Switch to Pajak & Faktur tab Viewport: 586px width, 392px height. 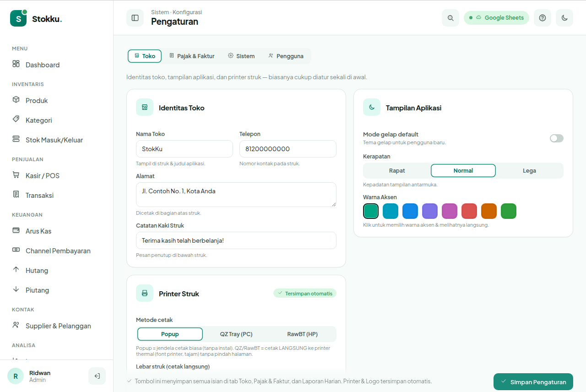click(192, 56)
